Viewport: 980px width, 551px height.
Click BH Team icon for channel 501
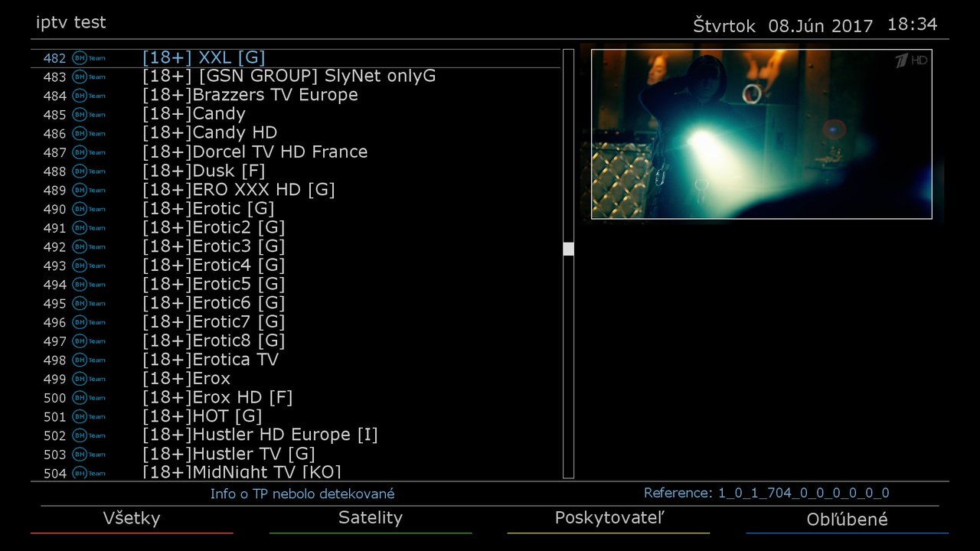click(x=89, y=416)
